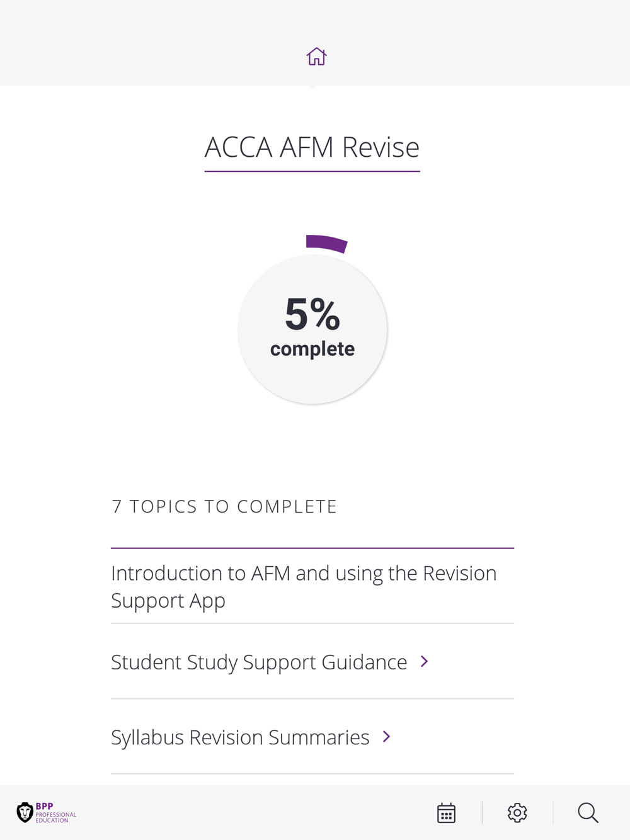Screen dimensions: 630x840
Task: Tap the search magnifier icon
Action: 588,813
